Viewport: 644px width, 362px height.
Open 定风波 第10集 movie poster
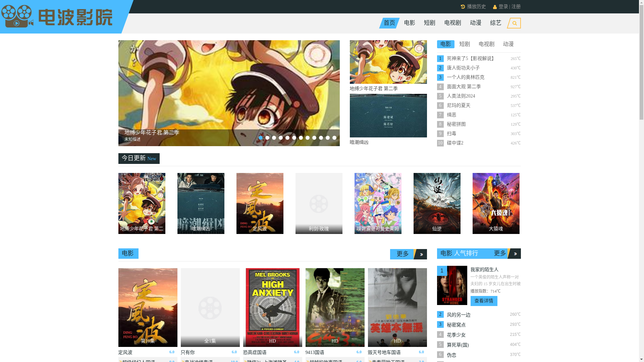[148, 307]
